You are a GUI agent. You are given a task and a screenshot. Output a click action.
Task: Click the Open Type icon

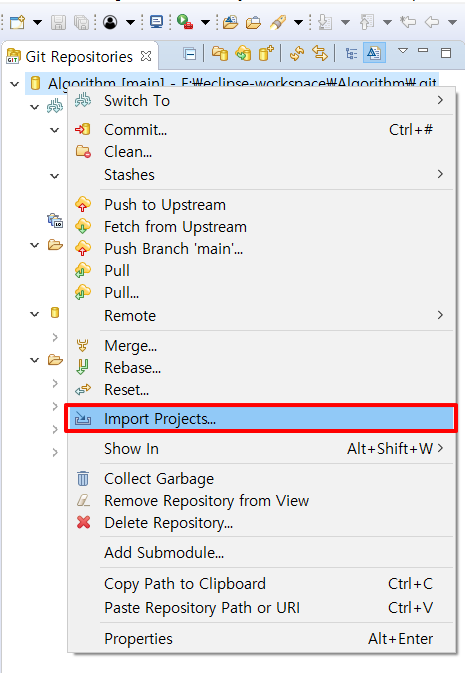[230, 22]
